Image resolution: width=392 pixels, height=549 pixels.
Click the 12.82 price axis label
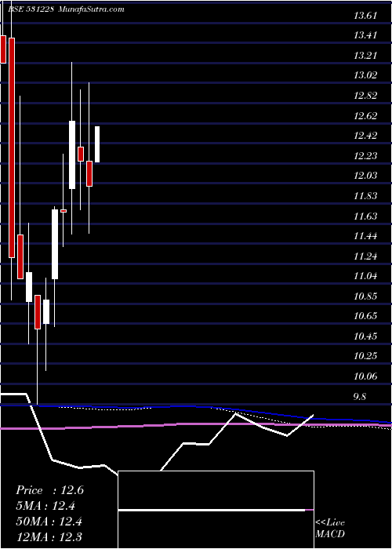click(x=365, y=96)
